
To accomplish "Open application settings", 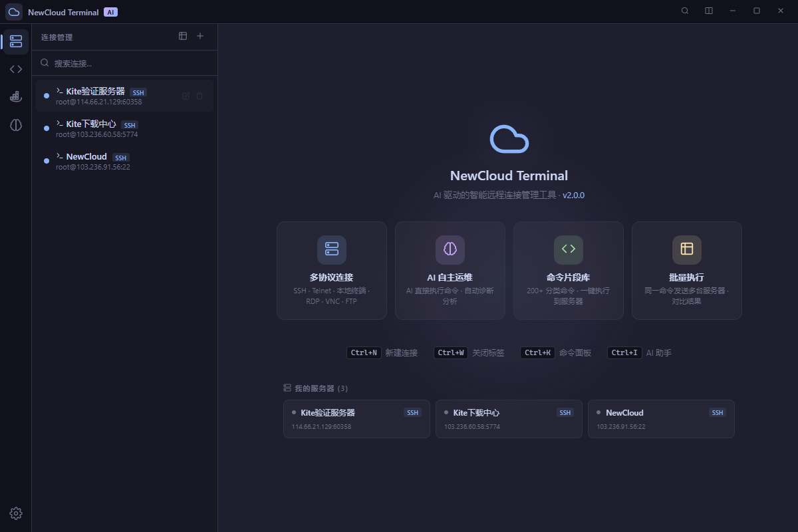I will pyautogui.click(x=15, y=513).
